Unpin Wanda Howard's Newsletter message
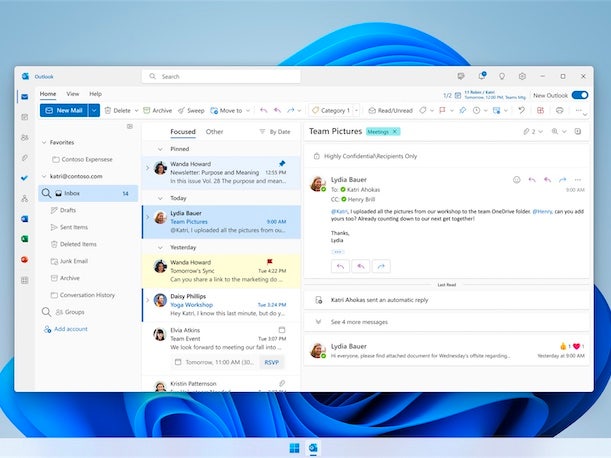 point(282,162)
